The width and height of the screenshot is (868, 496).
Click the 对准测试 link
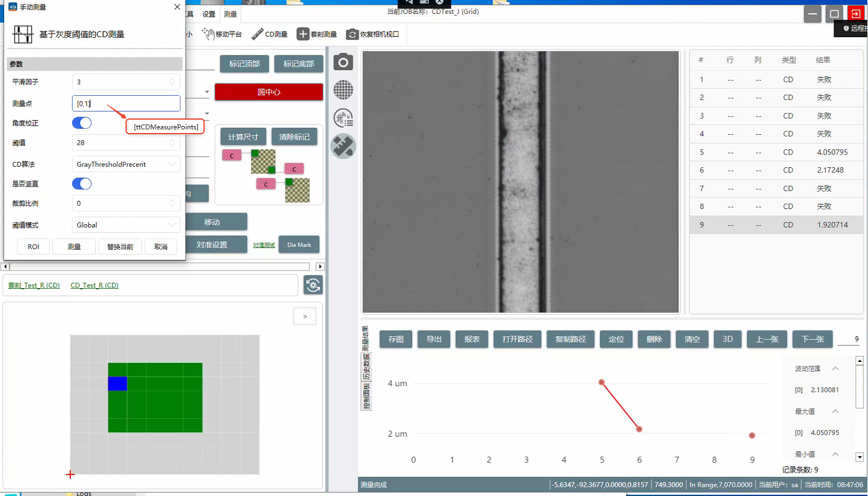(263, 245)
